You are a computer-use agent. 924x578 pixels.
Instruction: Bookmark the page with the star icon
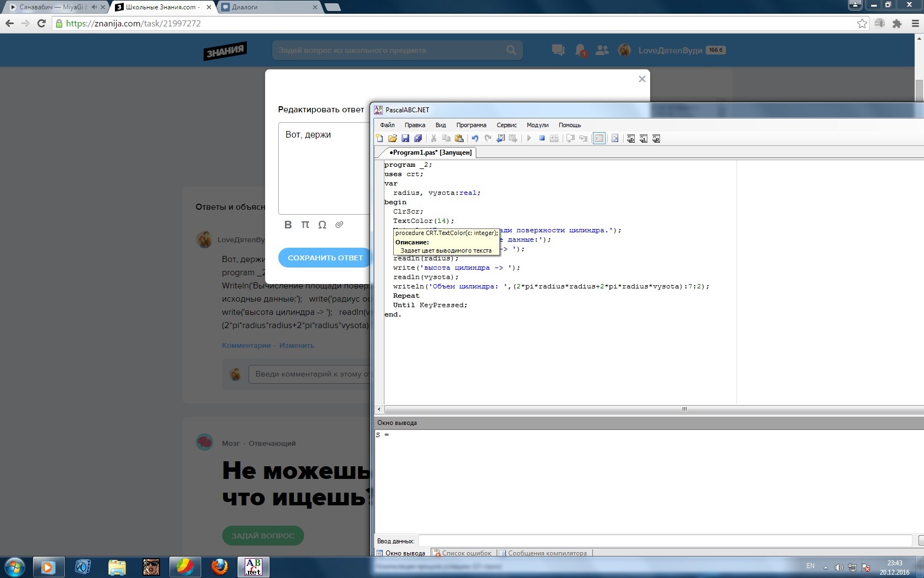862,24
